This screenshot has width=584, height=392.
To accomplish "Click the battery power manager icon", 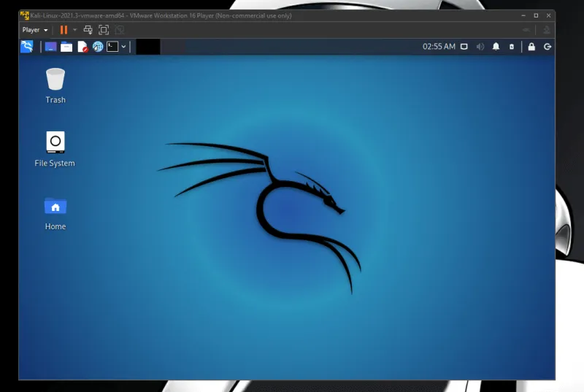I will click(x=512, y=47).
